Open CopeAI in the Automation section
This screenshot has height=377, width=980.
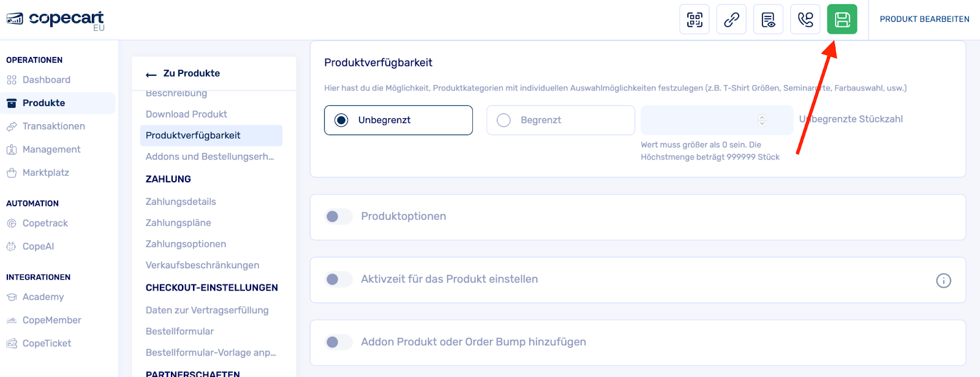(x=38, y=246)
